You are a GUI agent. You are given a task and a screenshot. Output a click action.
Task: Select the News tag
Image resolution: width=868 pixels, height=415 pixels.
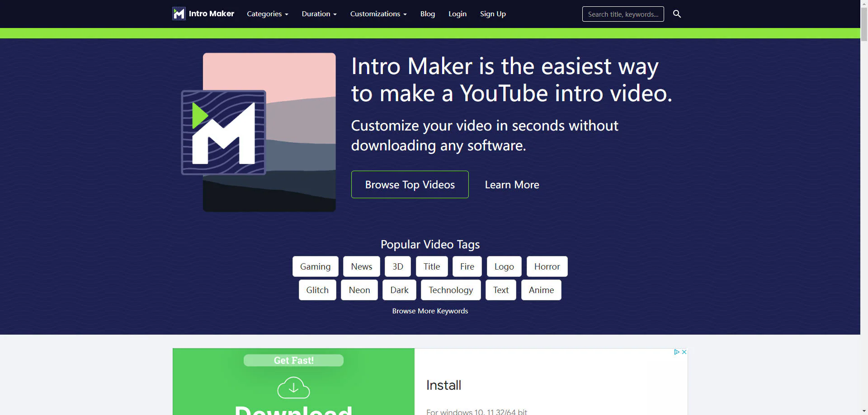(362, 266)
